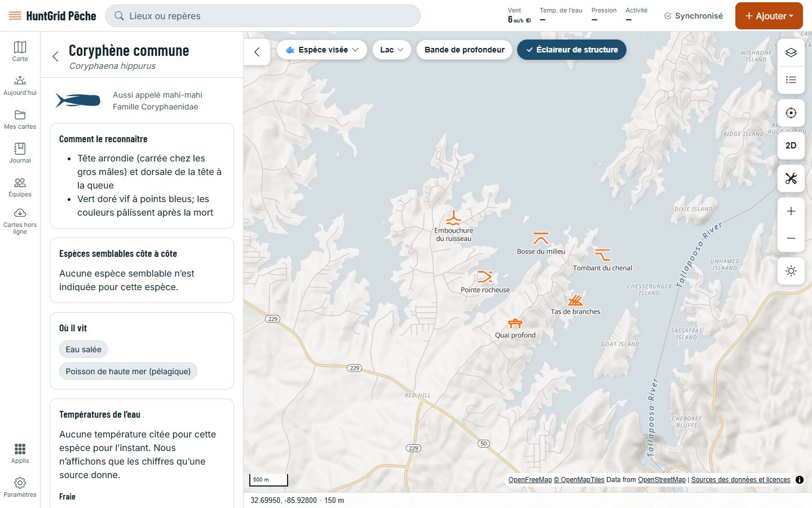812x508 pixels.
Task: Open the Vent wind reading
Action: (x=519, y=15)
